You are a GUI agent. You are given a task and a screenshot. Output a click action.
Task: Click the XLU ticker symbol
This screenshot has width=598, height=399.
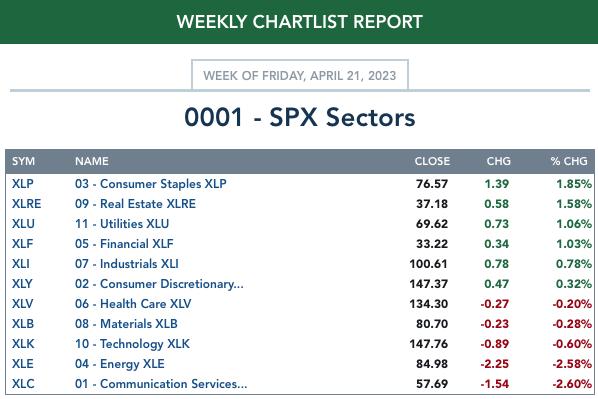[x=23, y=224]
